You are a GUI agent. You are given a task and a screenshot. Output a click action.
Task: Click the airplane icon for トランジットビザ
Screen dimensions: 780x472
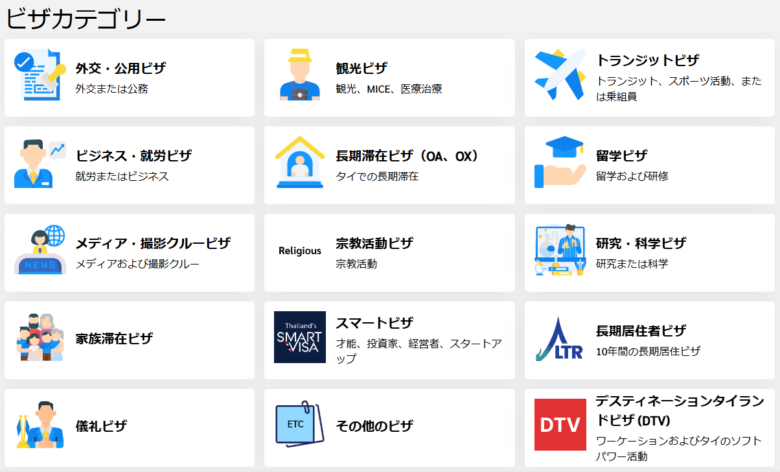[x=560, y=75]
